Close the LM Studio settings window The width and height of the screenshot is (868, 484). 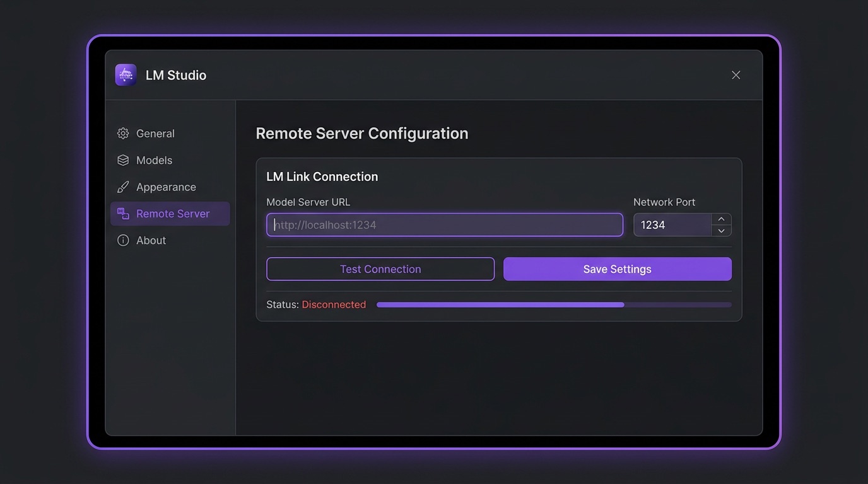pos(736,75)
